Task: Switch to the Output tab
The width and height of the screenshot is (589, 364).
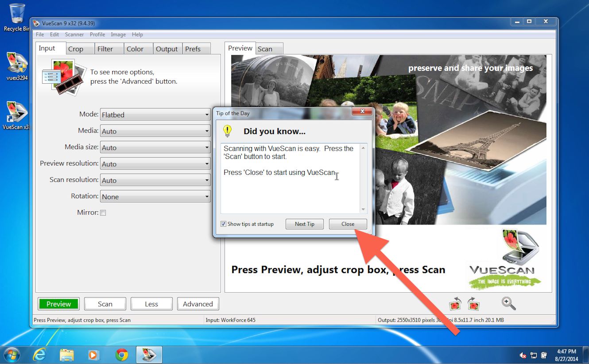Action: point(168,49)
